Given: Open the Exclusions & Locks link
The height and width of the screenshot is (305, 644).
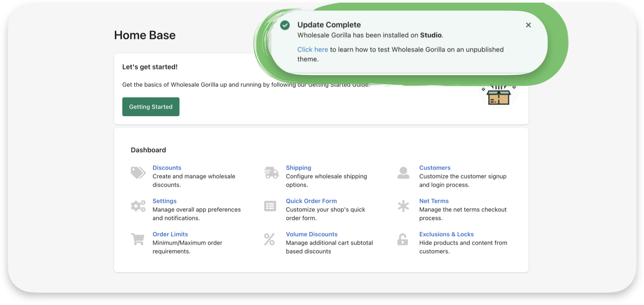Looking at the screenshot, I should pyautogui.click(x=446, y=234).
